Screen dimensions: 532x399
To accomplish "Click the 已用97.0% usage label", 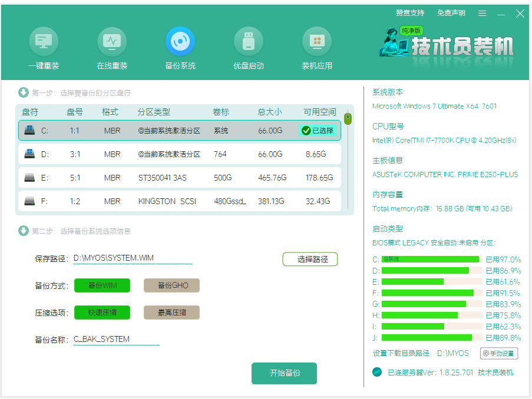I will pyautogui.click(x=503, y=260).
